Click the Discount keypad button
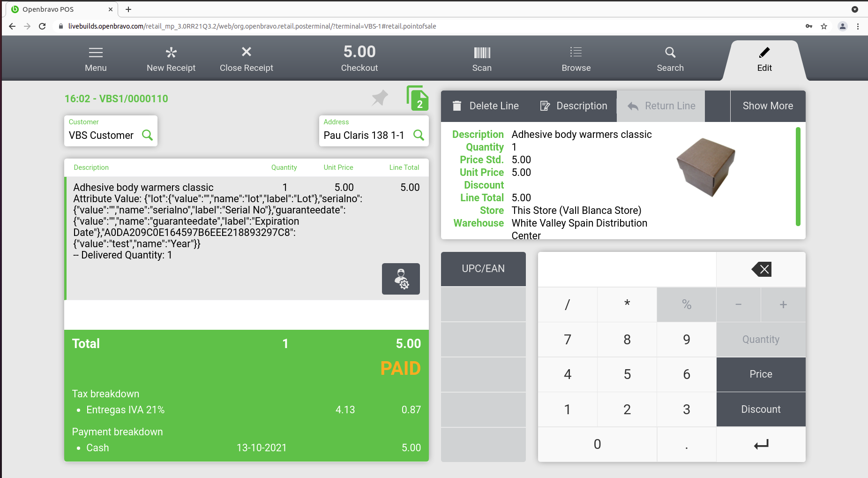Image resolution: width=868 pixels, height=478 pixels. pos(761,410)
